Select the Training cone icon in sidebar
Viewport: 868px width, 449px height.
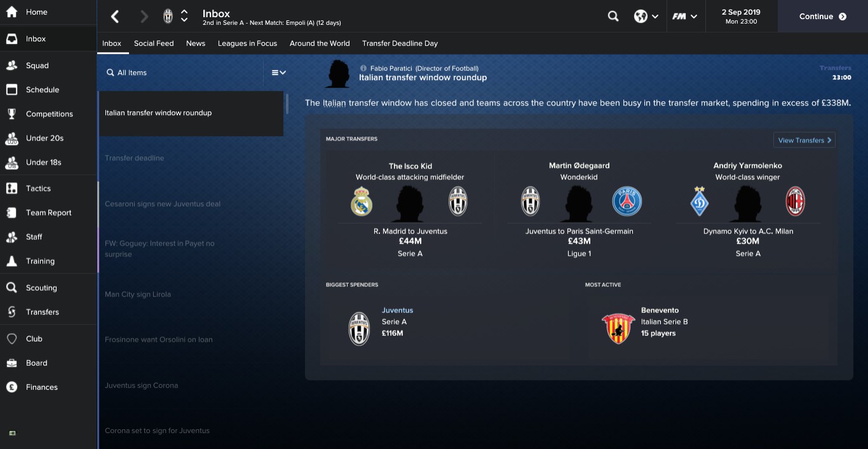[x=11, y=261]
